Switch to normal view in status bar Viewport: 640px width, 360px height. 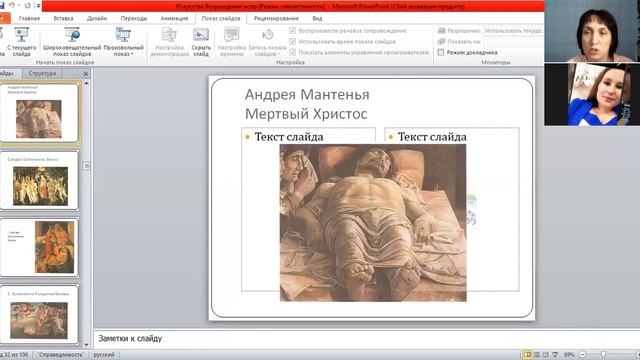pos(527,355)
